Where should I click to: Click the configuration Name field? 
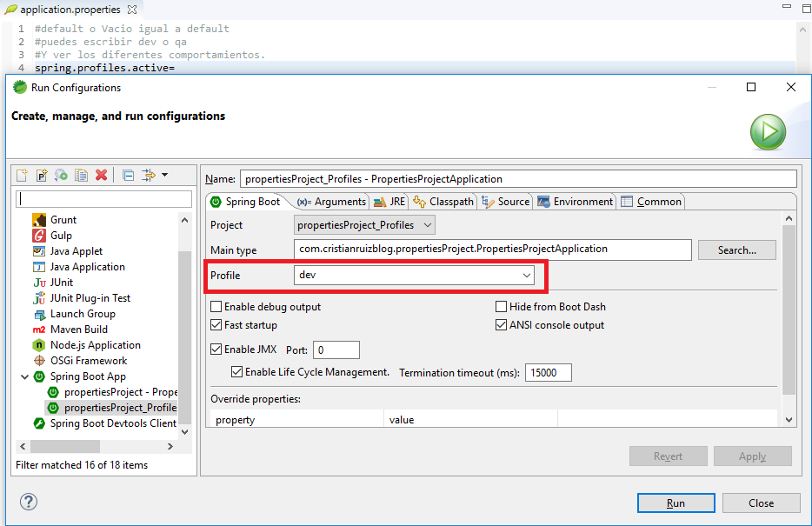click(518, 179)
